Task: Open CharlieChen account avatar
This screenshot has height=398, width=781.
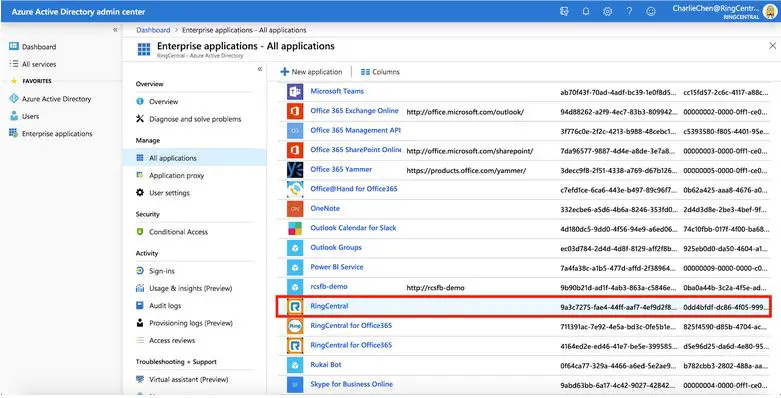Action: click(770, 11)
